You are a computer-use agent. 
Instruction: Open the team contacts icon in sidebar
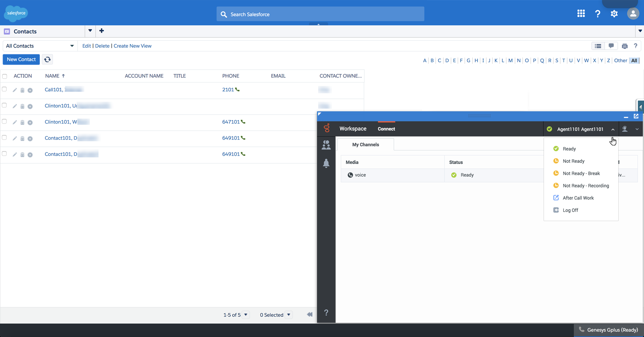[326, 145]
